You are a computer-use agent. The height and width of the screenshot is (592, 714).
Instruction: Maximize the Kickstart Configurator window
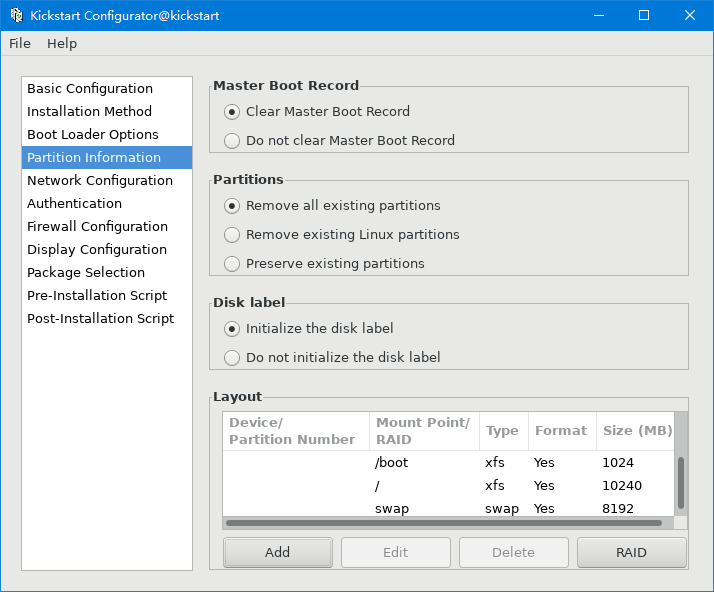[x=644, y=15]
